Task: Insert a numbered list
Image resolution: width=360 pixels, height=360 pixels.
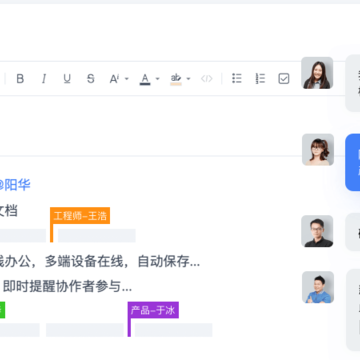Action: click(260, 78)
